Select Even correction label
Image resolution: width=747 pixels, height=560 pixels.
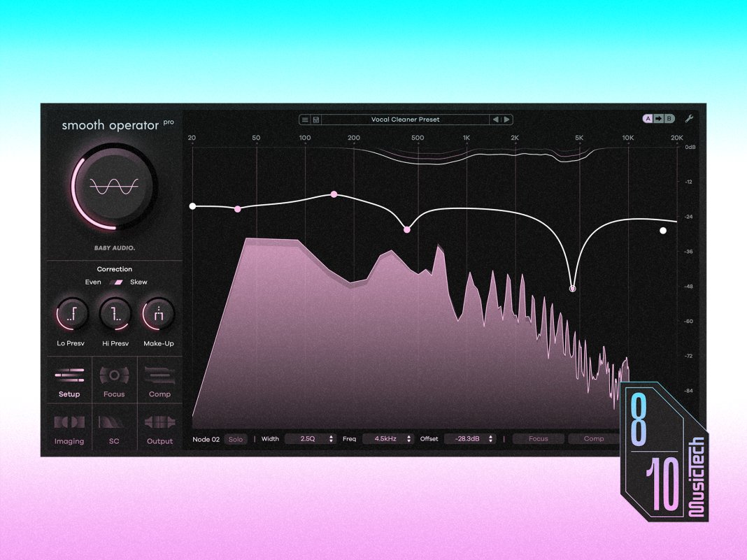coord(93,282)
